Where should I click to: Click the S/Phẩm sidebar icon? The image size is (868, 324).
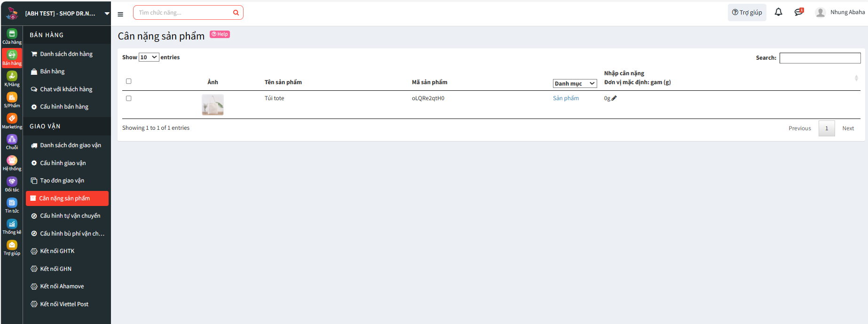coord(12,99)
